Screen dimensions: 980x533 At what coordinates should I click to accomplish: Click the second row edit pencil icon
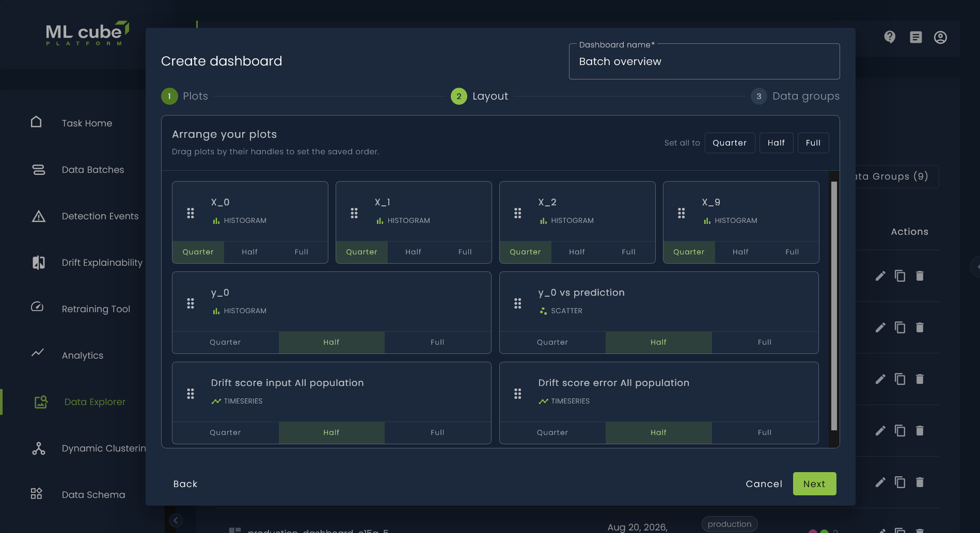(x=880, y=328)
